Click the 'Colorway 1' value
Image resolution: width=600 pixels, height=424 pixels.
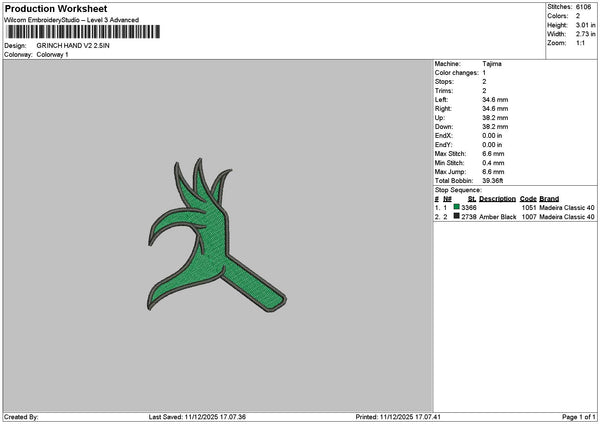[52, 55]
